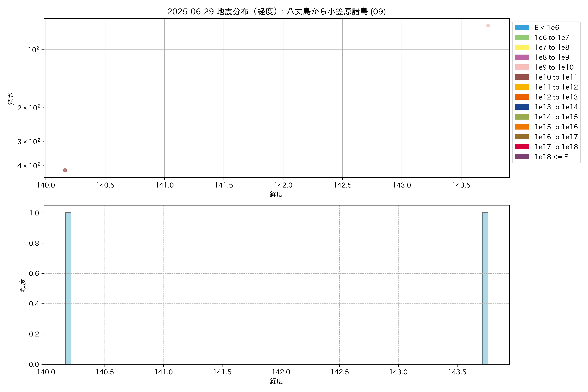
Task: Click the pink 1e9 to 1e10 swatch
Action: click(x=522, y=67)
